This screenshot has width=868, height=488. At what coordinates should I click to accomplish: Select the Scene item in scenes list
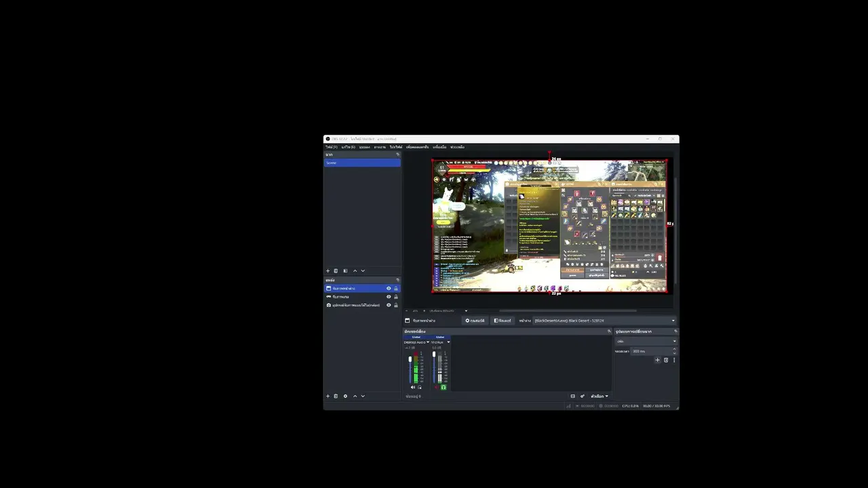[x=362, y=163]
